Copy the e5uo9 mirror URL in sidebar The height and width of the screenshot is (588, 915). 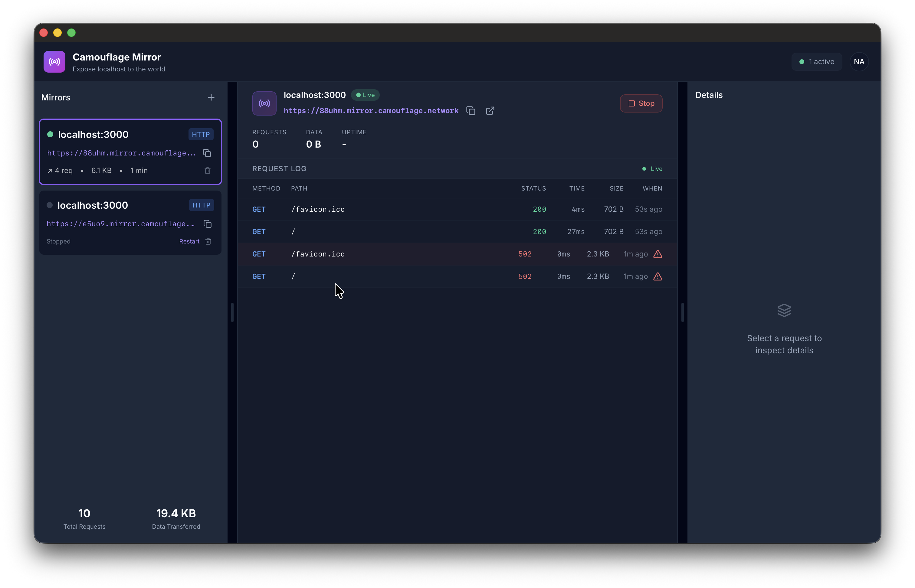tap(207, 224)
